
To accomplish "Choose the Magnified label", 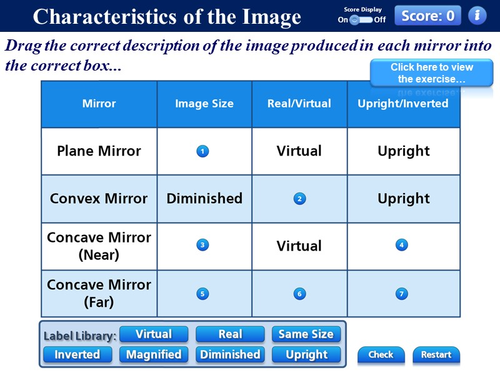I will pyautogui.click(x=154, y=354).
